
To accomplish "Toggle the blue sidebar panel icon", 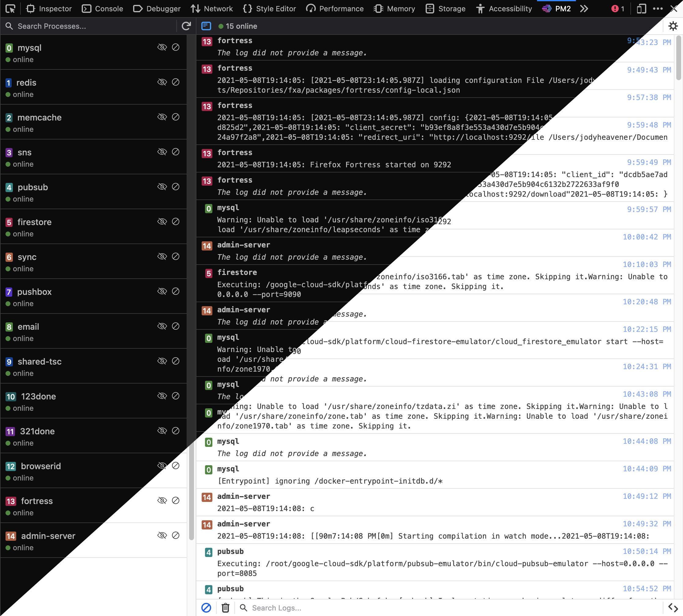I will pyautogui.click(x=206, y=26).
